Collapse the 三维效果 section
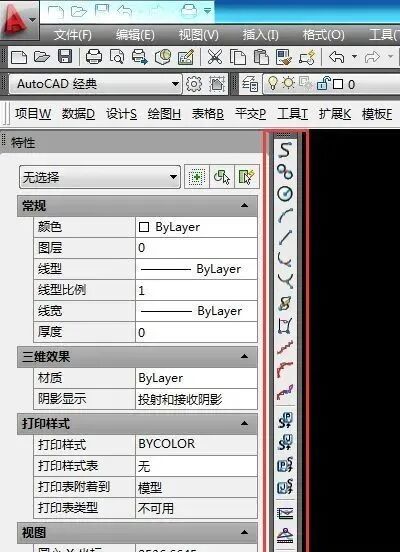 pyautogui.click(x=244, y=357)
